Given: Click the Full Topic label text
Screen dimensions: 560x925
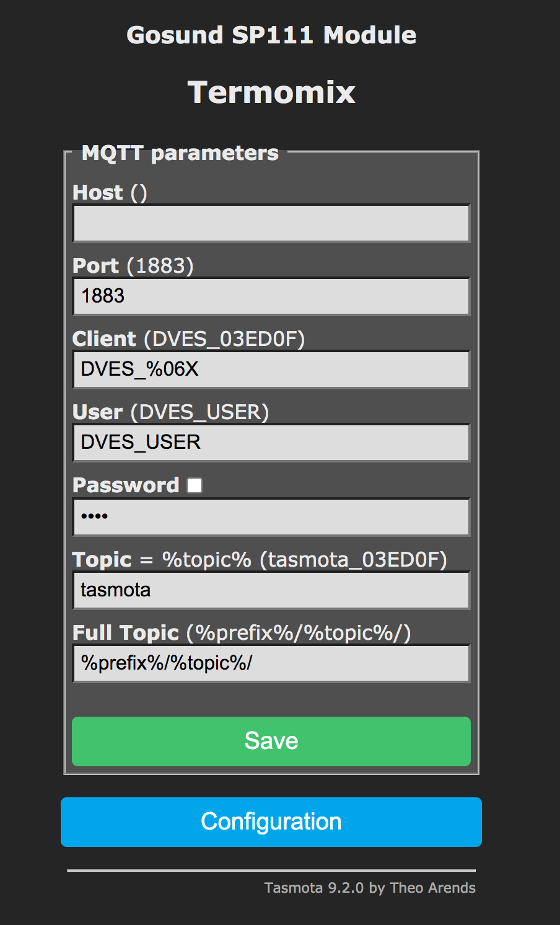Looking at the screenshot, I should point(126,633).
